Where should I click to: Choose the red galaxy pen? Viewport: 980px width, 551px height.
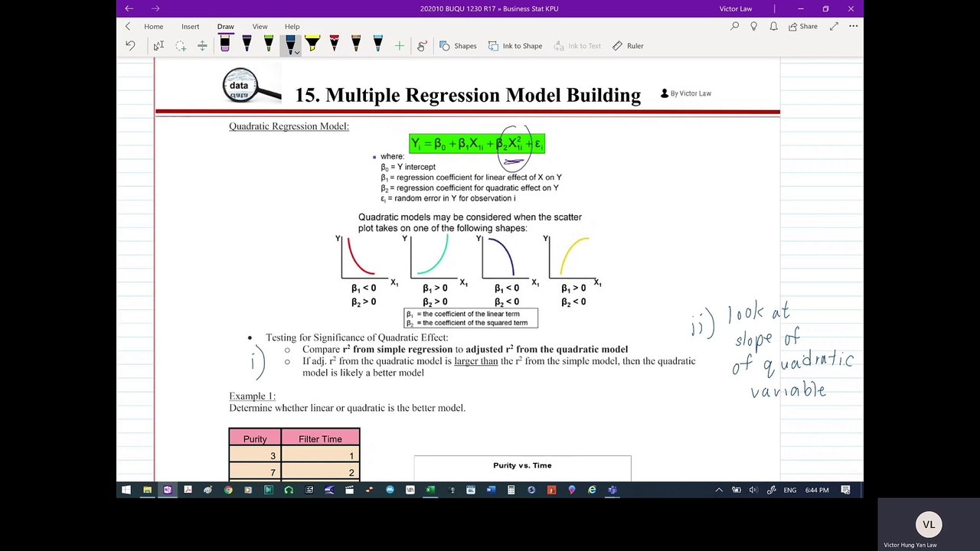coord(334,45)
